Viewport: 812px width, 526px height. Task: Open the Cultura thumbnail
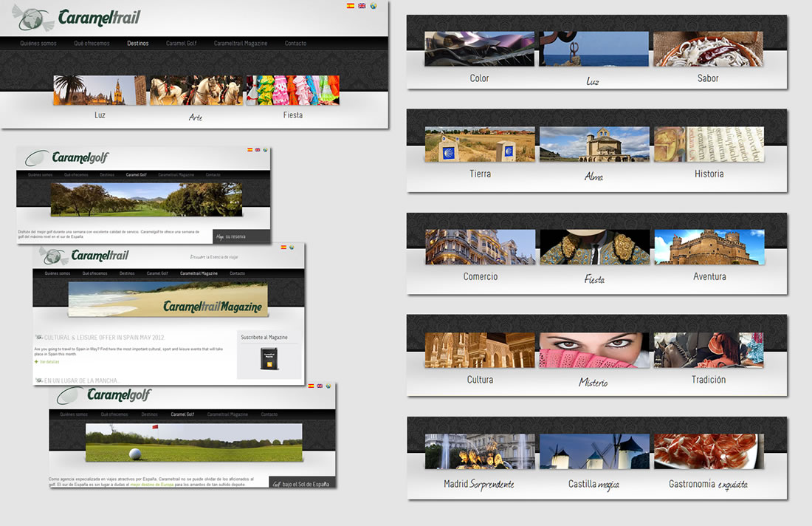point(480,349)
